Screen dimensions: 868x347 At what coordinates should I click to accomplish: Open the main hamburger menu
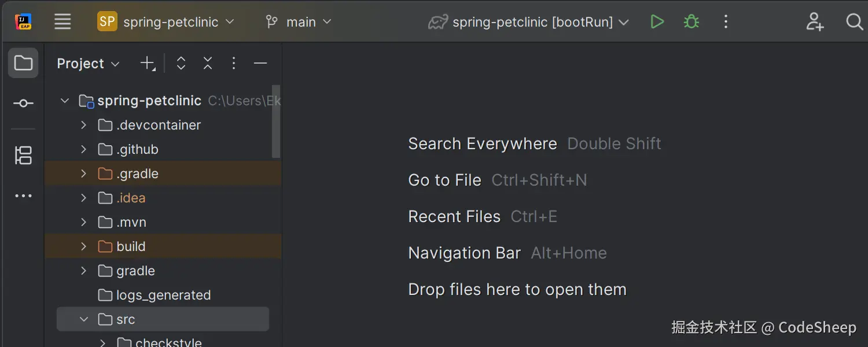tap(62, 22)
